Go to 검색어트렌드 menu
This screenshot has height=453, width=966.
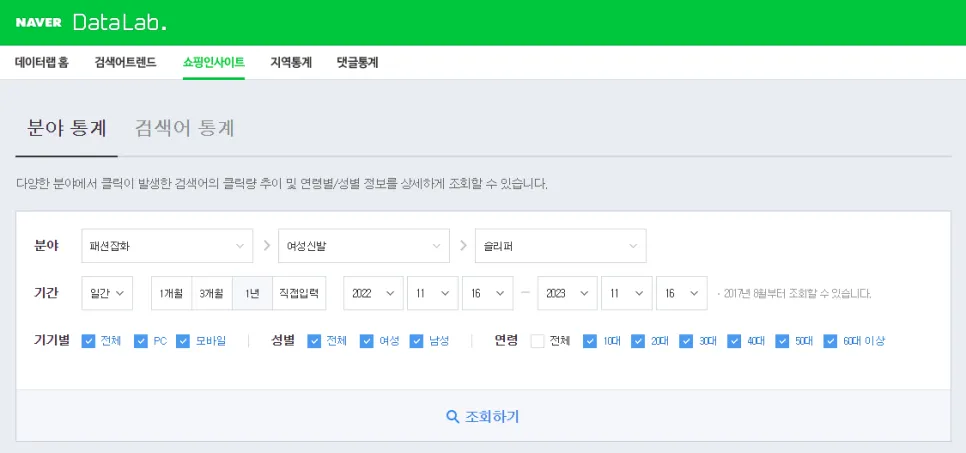click(126, 62)
